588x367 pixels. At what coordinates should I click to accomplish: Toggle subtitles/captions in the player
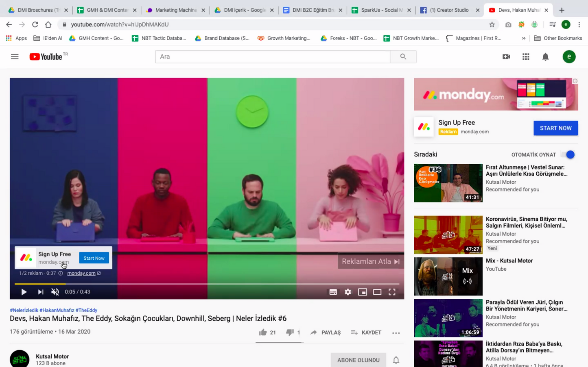coord(333,292)
